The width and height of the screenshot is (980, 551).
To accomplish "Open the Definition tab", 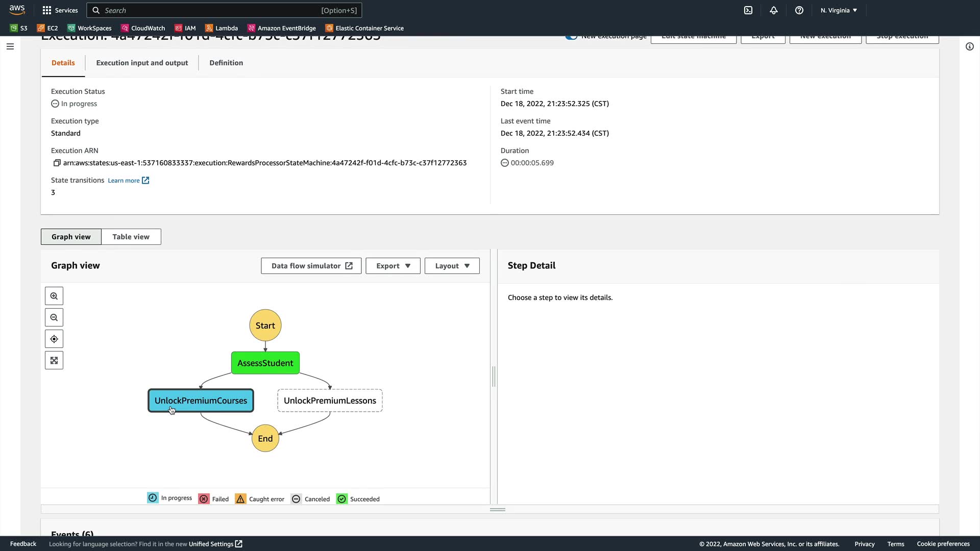I will 226,63.
